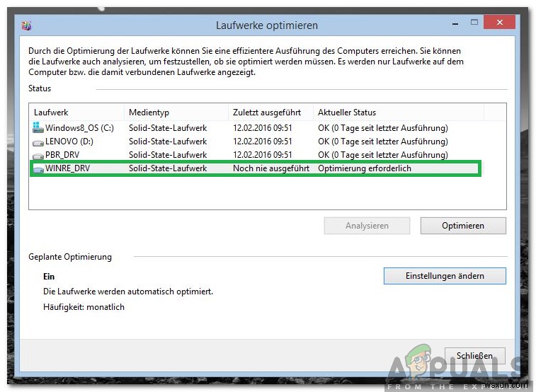The image size is (536, 392).
Task: Click the OK status of PBR_DRV
Action: pos(383,155)
